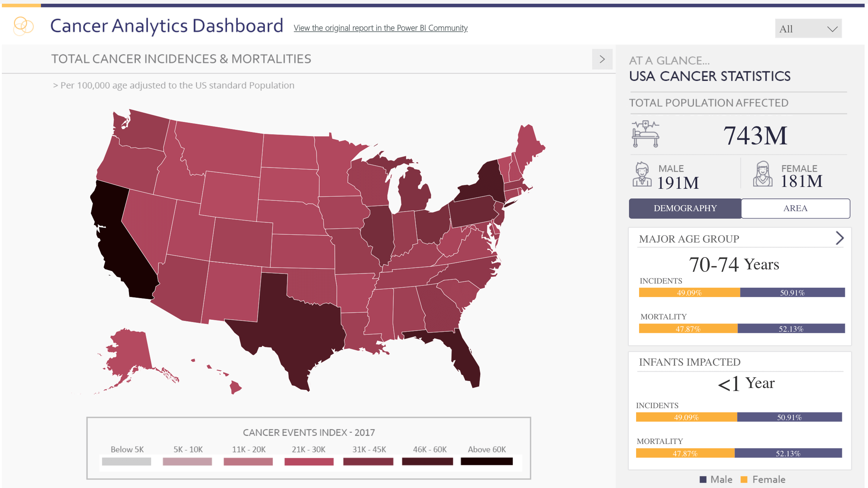Viewport: 868px width, 488px height.
Task: Click the overlapping circles logo icon
Action: (x=23, y=26)
